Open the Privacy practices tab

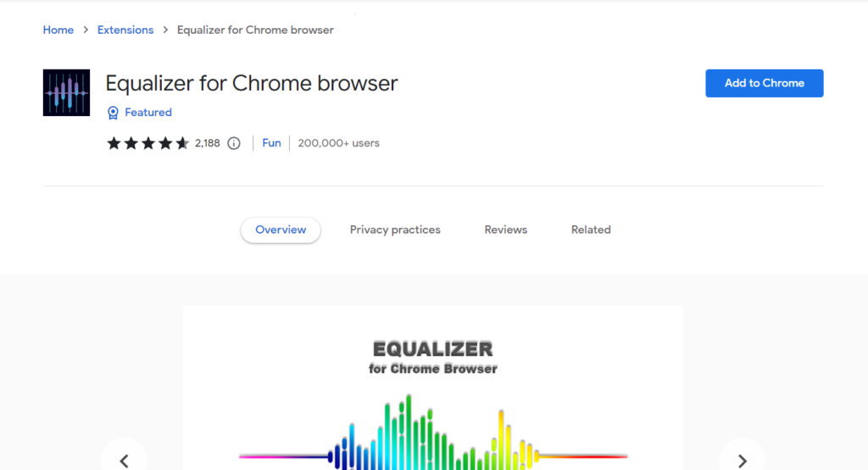pyautogui.click(x=395, y=229)
